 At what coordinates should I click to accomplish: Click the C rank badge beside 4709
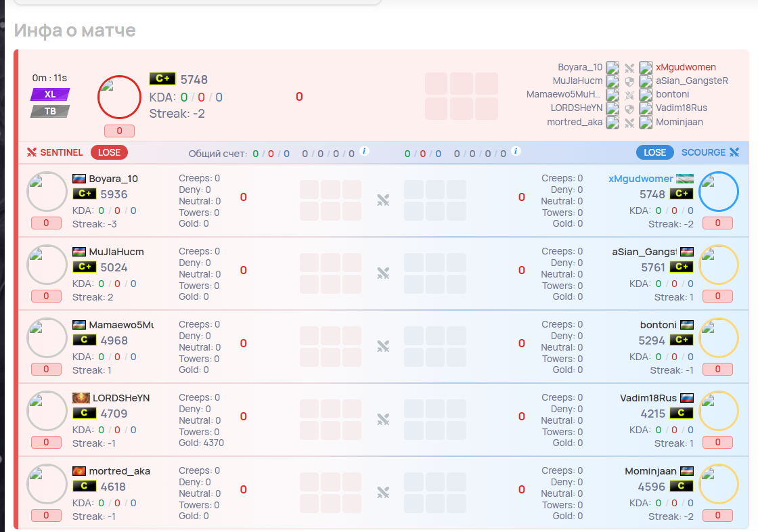click(84, 414)
